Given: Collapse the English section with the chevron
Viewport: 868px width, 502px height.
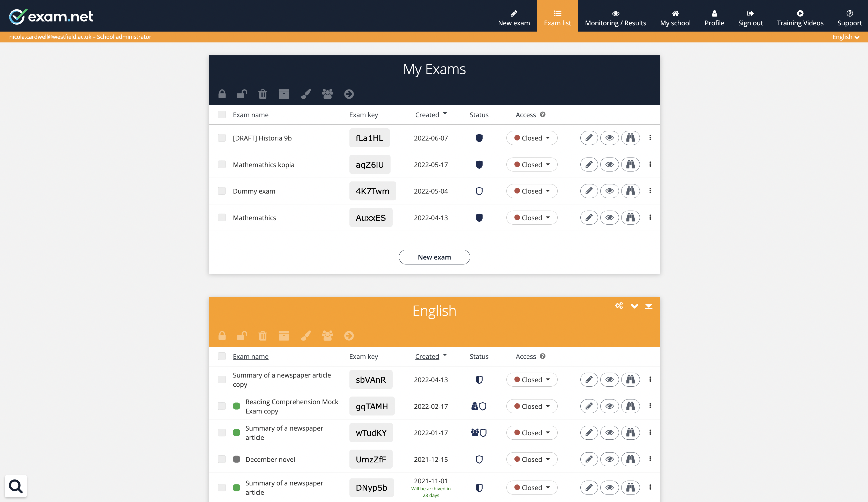Looking at the screenshot, I should [x=634, y=306].
